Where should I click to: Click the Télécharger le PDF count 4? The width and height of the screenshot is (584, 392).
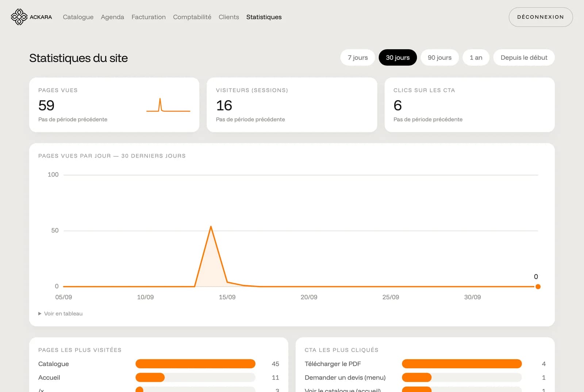click(x=544, y=364)
